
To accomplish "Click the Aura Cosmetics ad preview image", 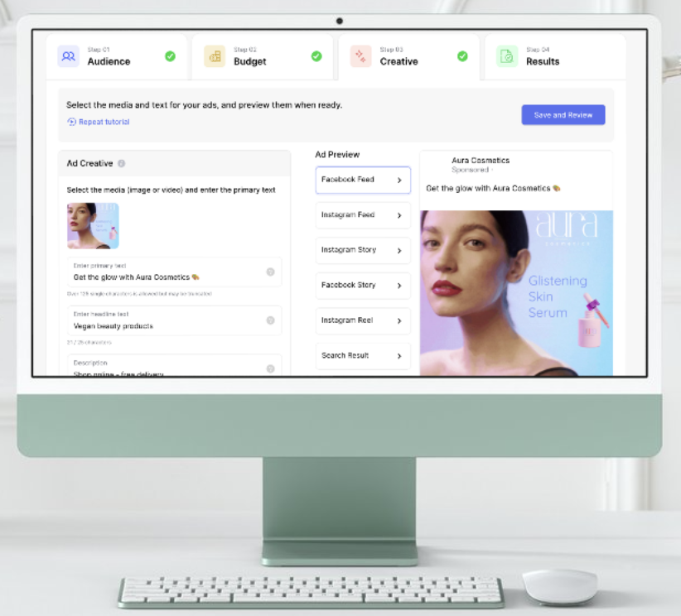I will tap(516, 293).
